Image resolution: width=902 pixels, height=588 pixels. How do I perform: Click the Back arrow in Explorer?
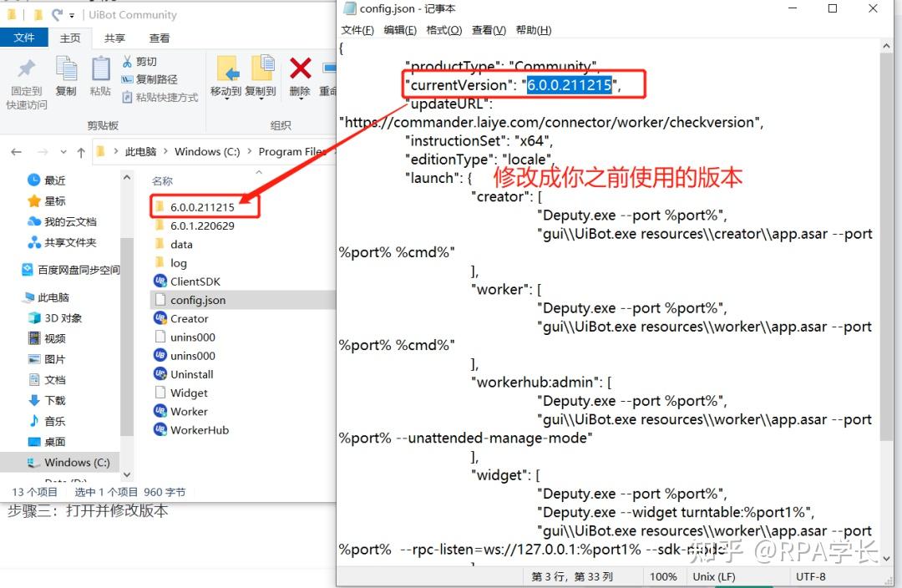16,152
